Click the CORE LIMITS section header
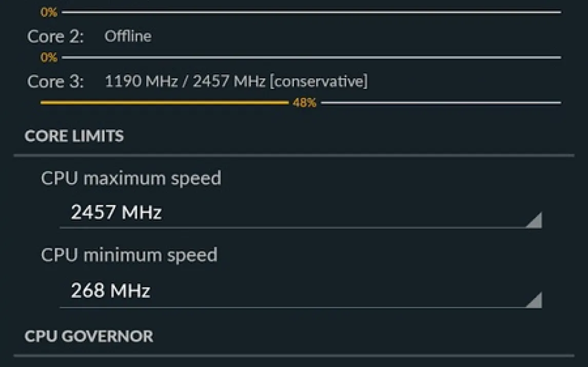 click(74, 136)
